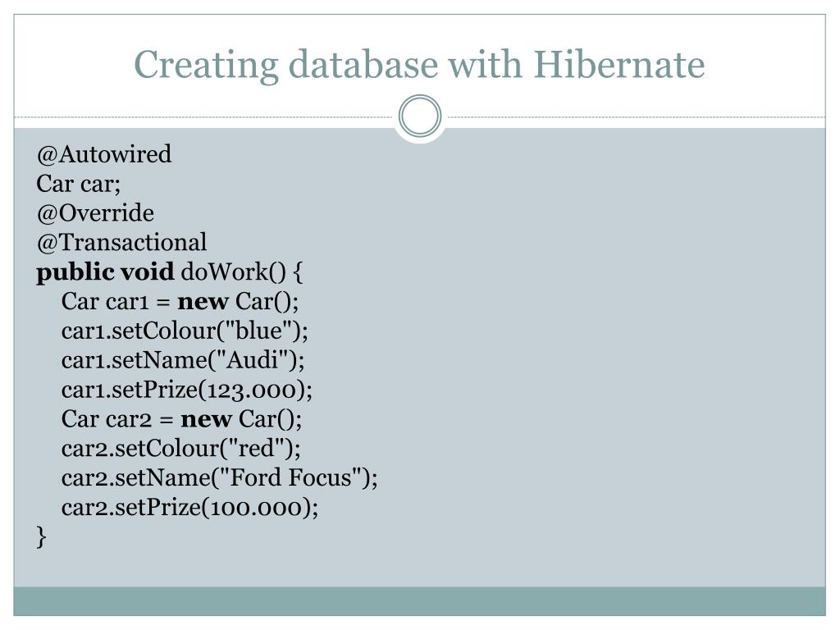This screenshot has width=840, height=630.
Task: Click the car2.setPrize(100.000) line
Action: 189,507
